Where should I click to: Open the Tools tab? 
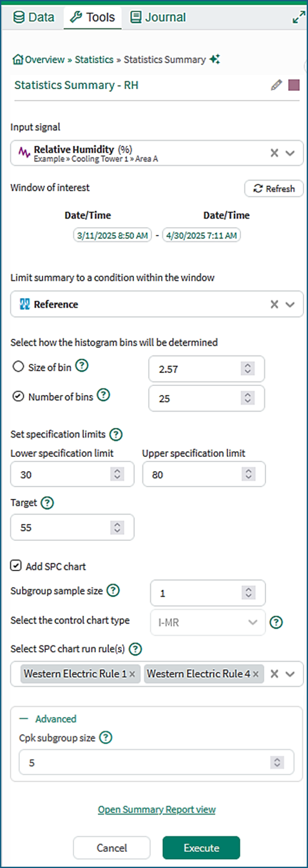tap(93, 17)
